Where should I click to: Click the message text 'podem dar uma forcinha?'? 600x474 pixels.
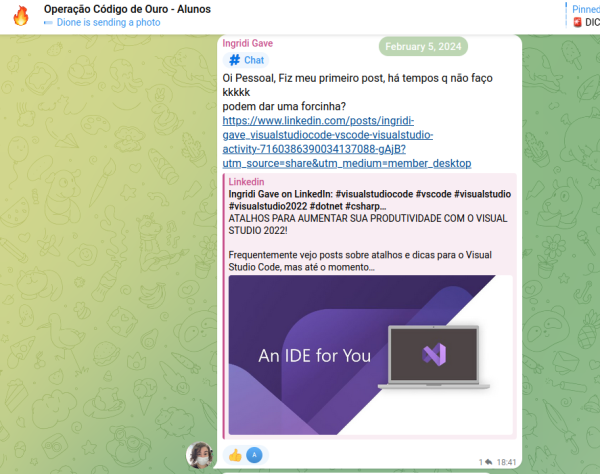pos(284,106)
